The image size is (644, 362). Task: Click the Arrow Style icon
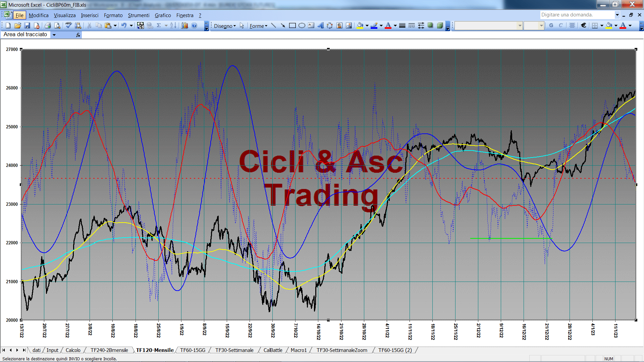(x=421, y=25)
